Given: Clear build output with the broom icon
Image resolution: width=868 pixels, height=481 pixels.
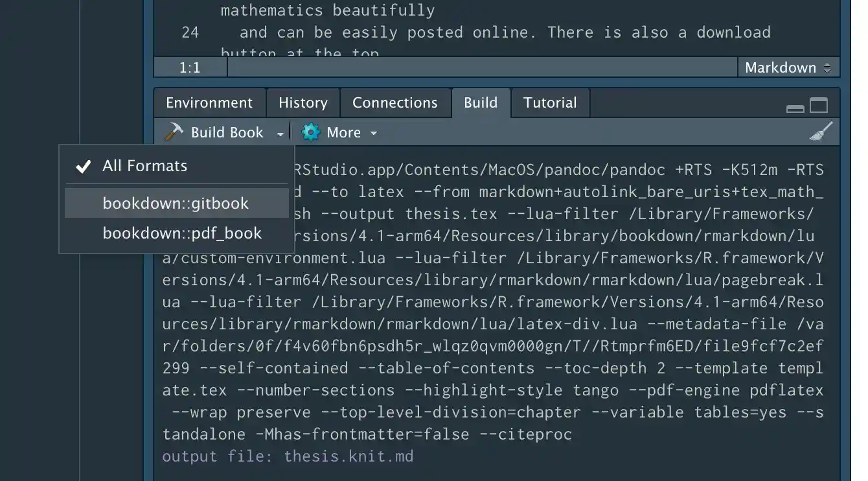Looking at the screenshot, I should 821,132.
